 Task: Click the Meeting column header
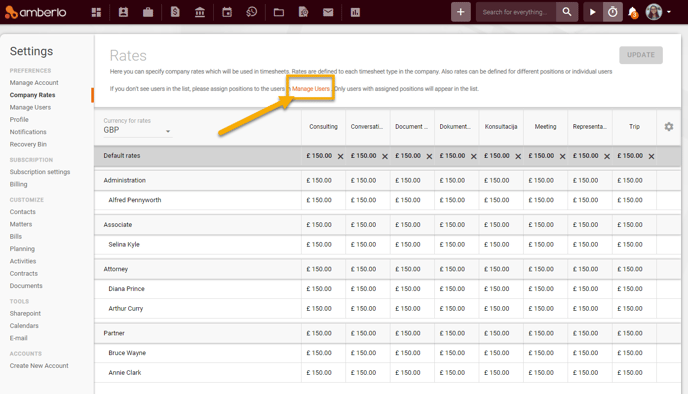(545, 126)
